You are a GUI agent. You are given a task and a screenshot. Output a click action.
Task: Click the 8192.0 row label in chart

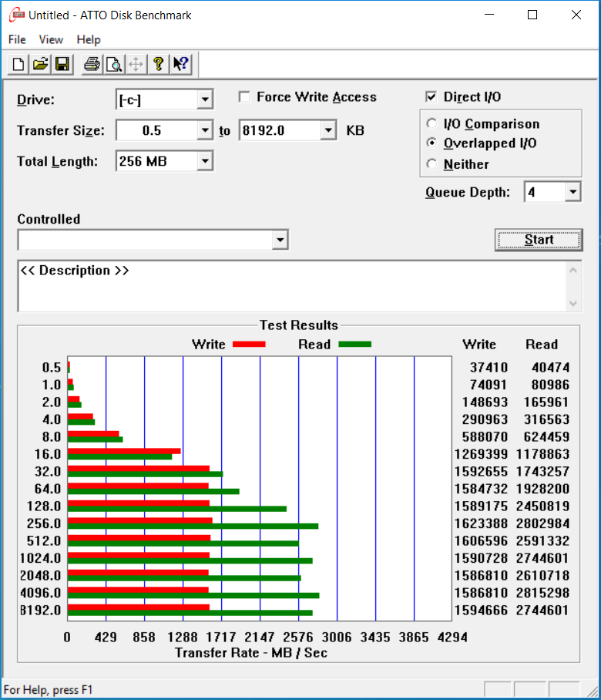click(41, 610)
